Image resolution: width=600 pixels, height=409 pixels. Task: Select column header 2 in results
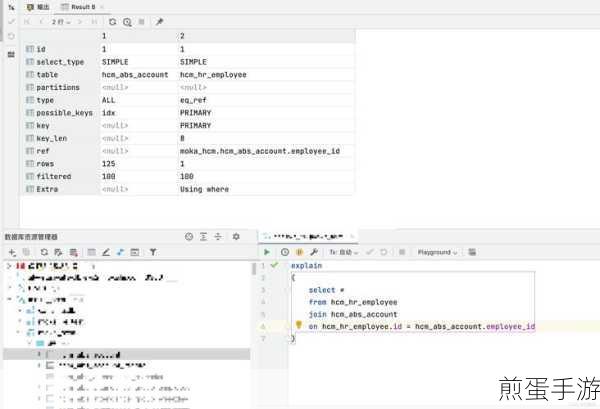click(266, 36)
